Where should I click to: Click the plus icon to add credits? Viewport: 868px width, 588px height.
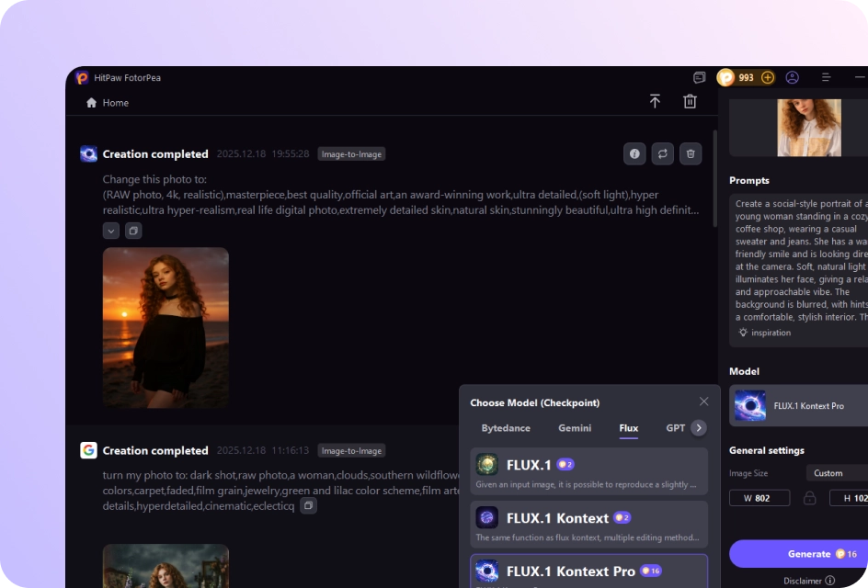pos(768,78)
